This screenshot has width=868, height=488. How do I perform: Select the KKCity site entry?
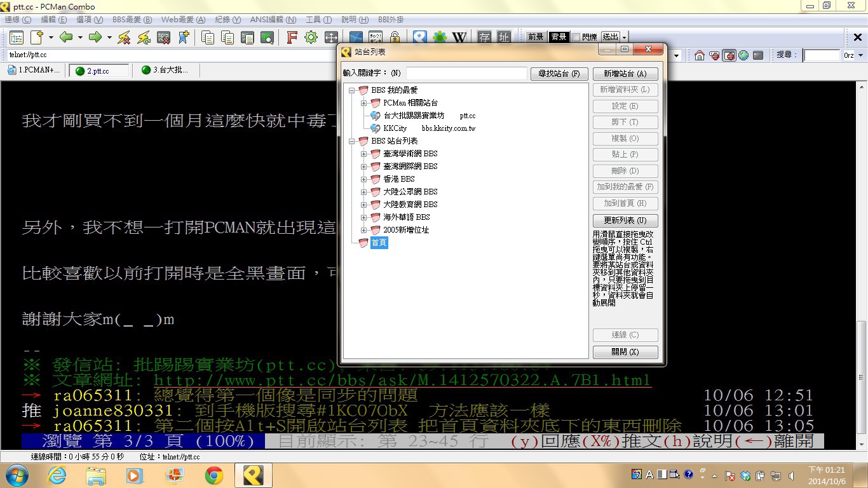pos(395,128)
